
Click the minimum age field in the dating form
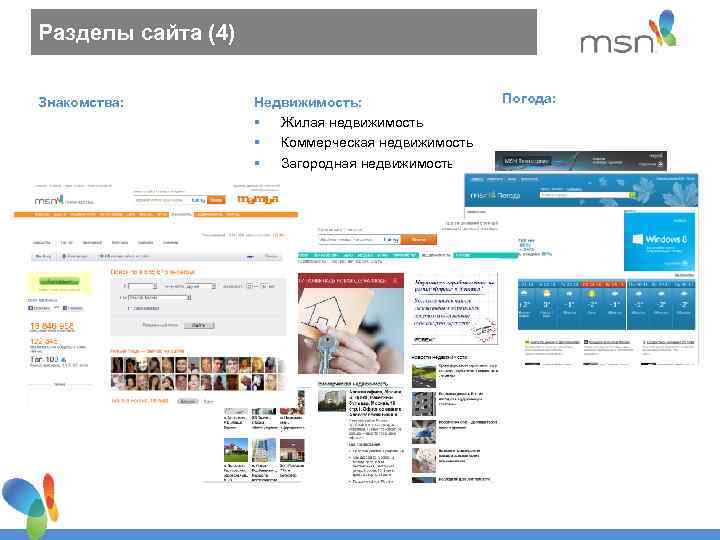tap(250, 286)
